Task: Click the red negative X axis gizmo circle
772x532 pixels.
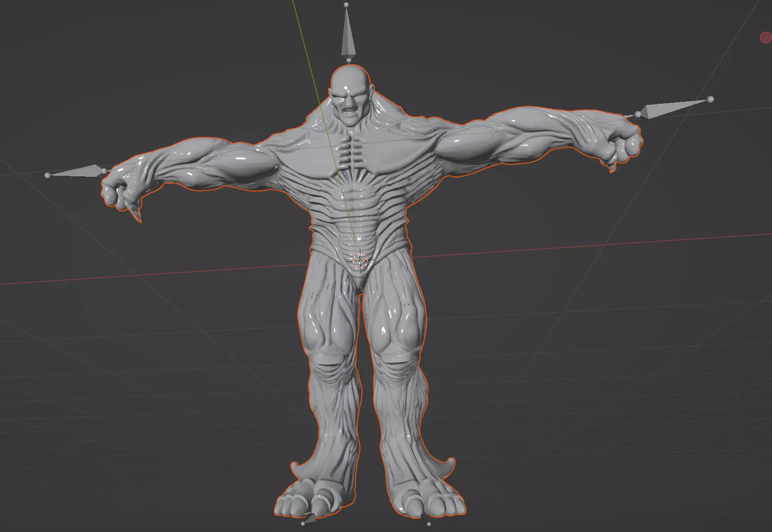Action: pyautogui.click(x=766, y=38)
